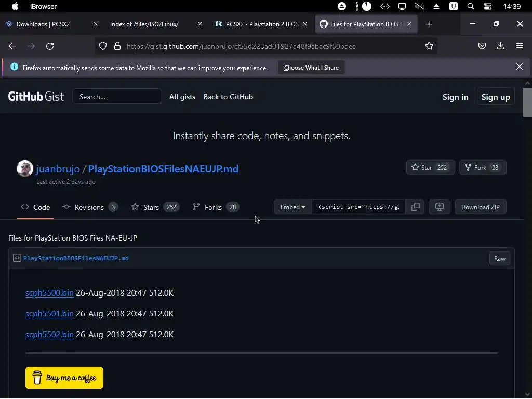Click the Raw button
The width and height of the screenshot is (532, 399).
(499, 259)
